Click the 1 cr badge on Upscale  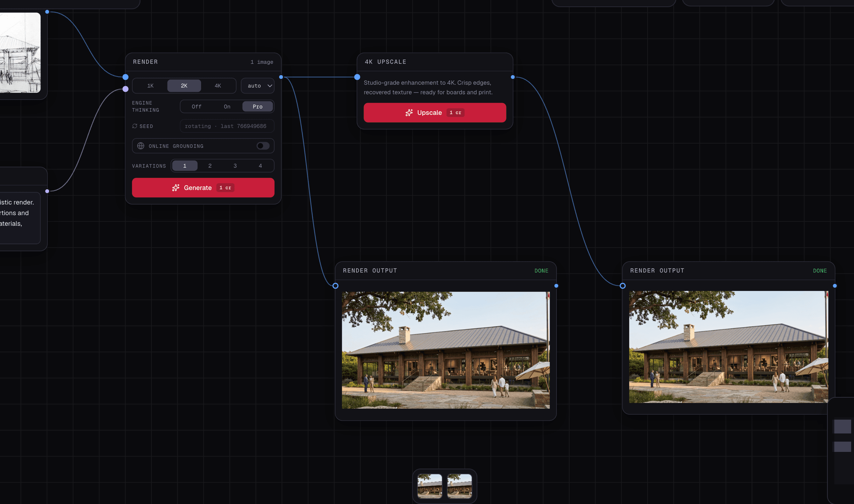455,113
